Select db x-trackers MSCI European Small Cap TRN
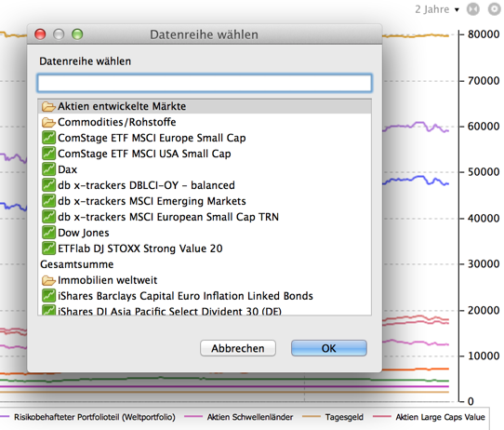The height and width of the screenshot is (430, 504). (205, 217)
